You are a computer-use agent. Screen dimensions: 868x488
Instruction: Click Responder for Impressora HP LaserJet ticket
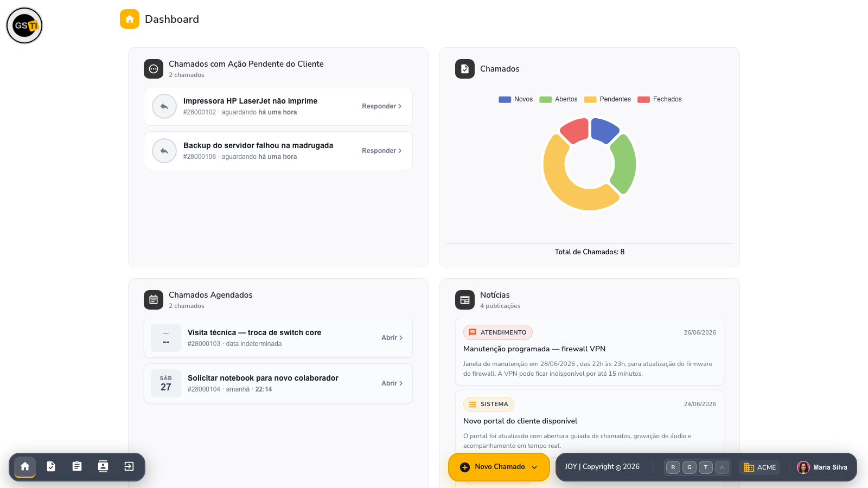tap(382, 106)
